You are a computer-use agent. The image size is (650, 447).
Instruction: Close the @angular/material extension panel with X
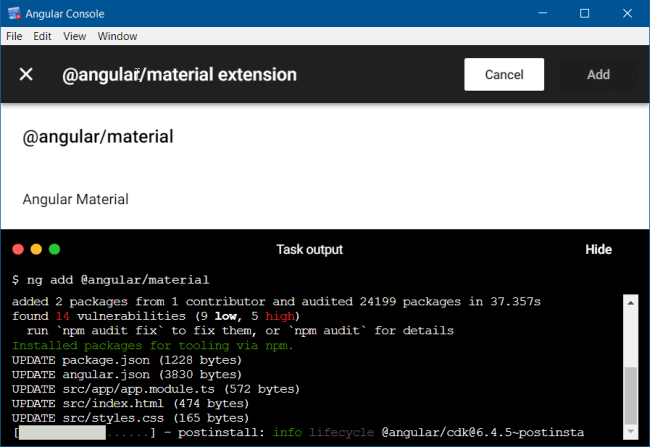click(x=26, y=75)
